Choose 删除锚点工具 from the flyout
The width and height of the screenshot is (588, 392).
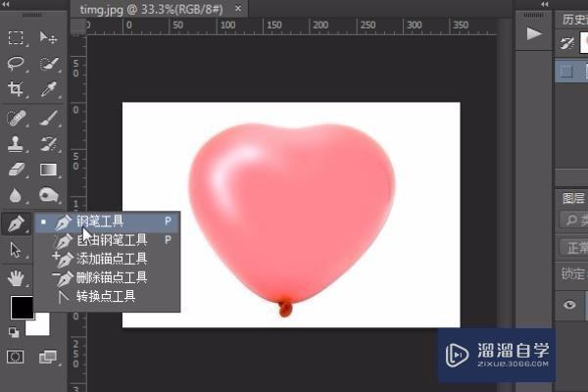pyautogui.click(x=108, y=277)
